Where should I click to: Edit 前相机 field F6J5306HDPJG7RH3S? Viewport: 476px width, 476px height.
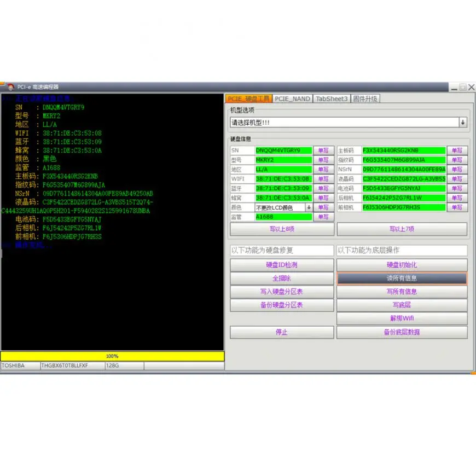click(x=404, y=207)
